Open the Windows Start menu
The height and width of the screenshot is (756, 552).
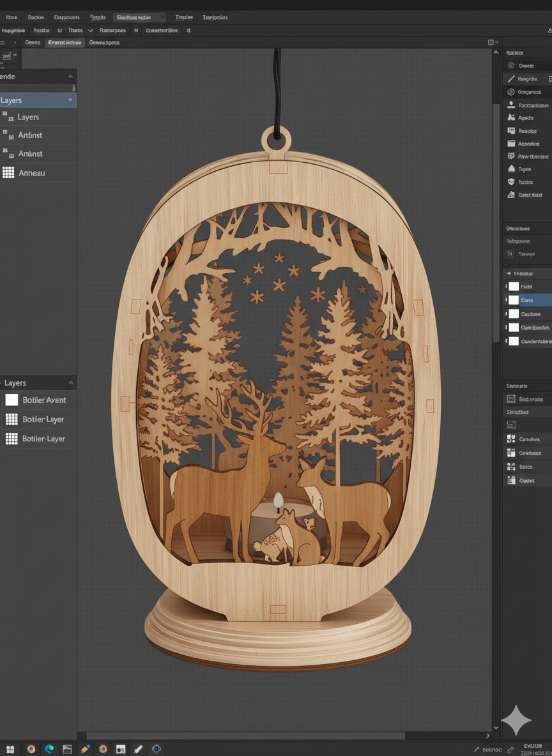pos(10,749)
